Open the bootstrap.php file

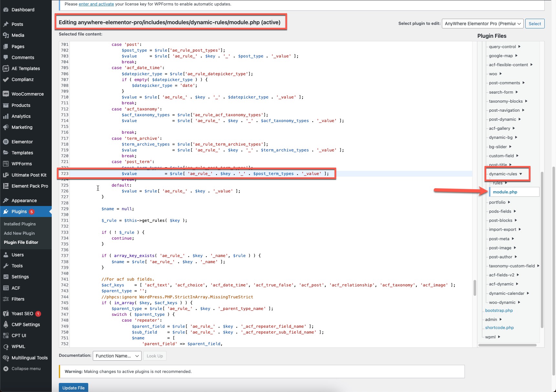point(499,310)
